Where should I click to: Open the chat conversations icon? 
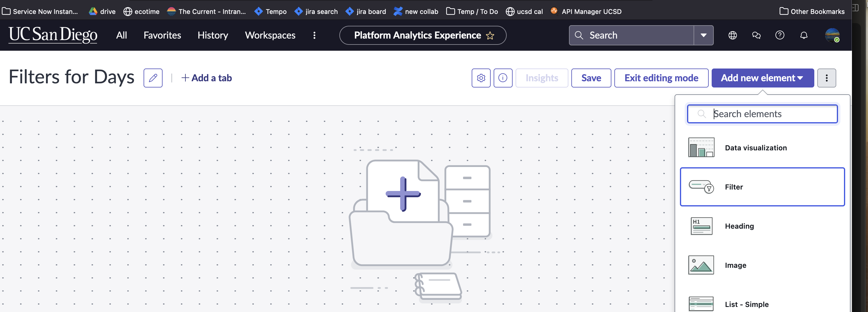[x=756, y=35]
